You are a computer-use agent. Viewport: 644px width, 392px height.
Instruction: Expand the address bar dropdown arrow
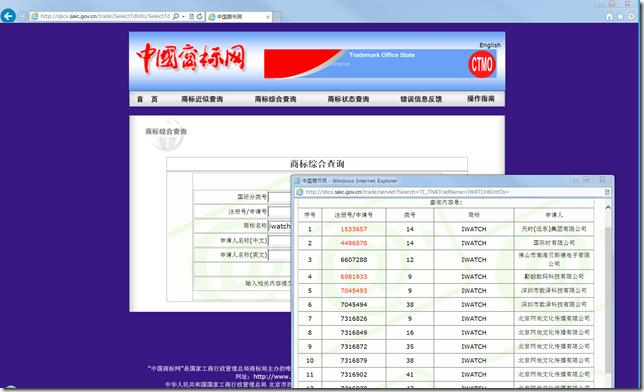point(183,17)
